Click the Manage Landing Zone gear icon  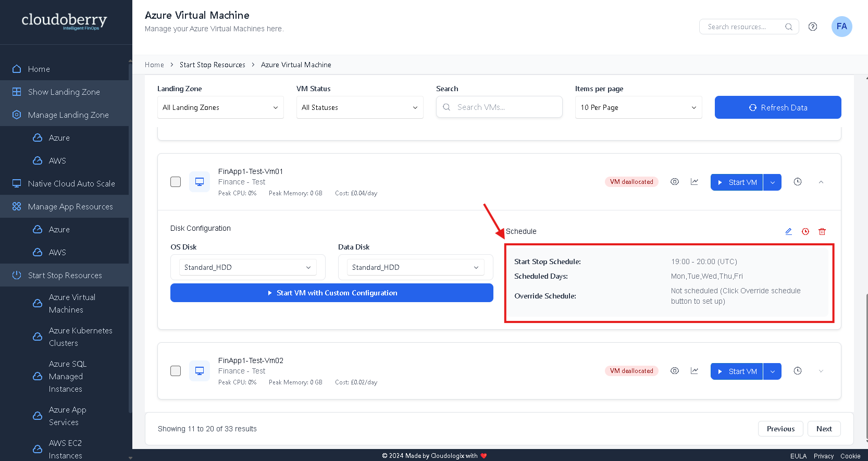tap(17, 115)
